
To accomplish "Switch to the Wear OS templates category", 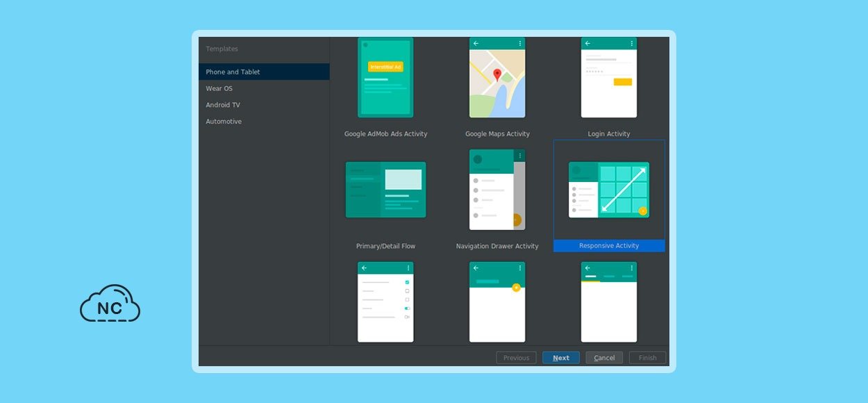I will 264,88.
